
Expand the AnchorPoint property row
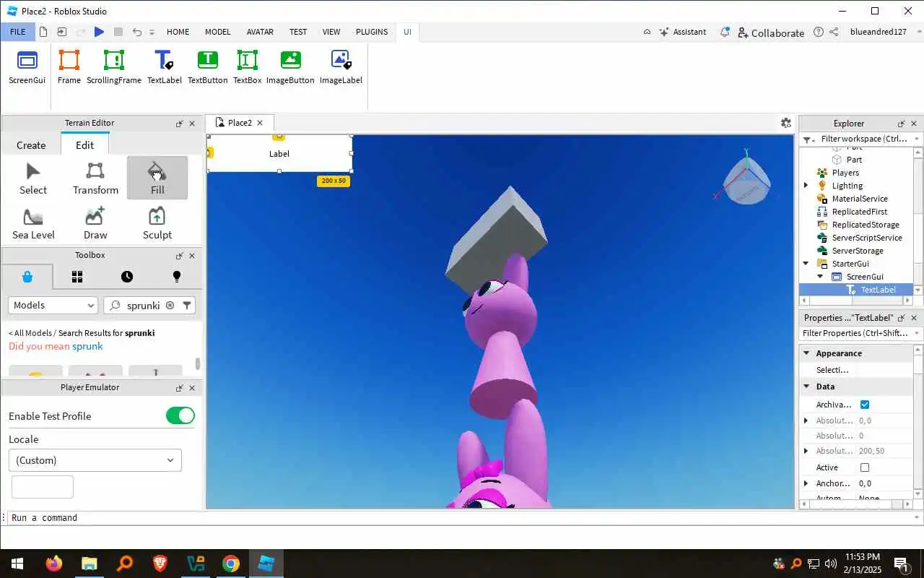pos(806,483)
